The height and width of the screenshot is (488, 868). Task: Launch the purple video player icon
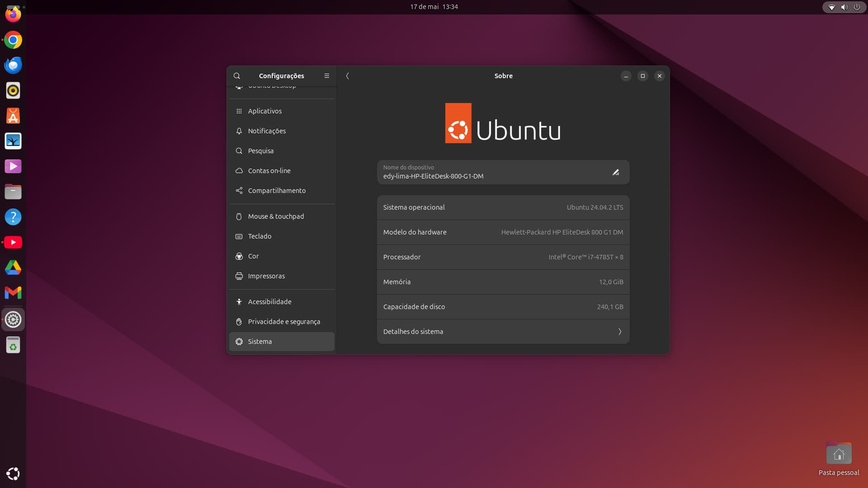click(13, 167)
